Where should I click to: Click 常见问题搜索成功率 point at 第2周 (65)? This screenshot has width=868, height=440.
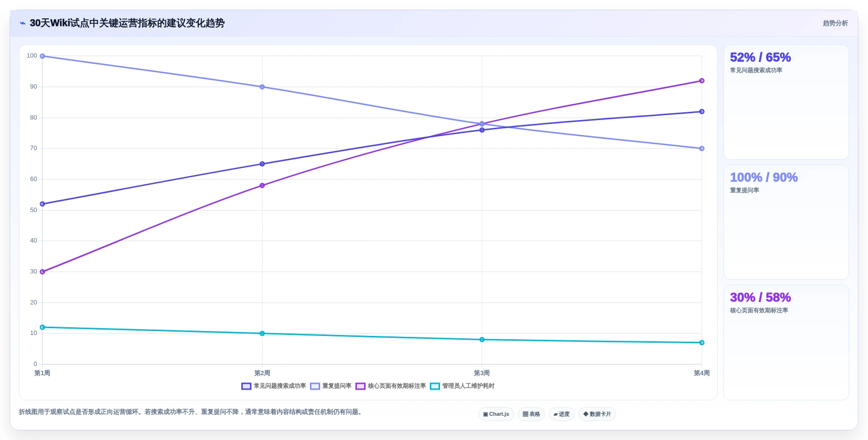[x=262, y=164]
